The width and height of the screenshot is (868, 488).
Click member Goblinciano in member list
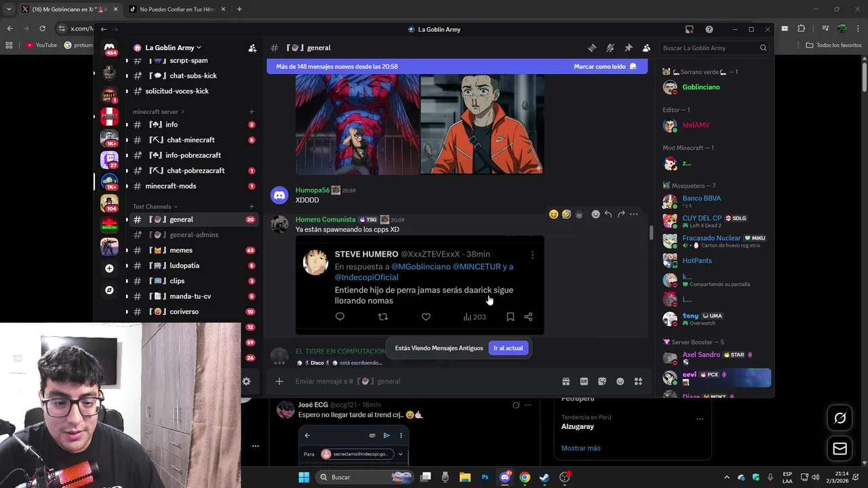click(x=716, y=87)
